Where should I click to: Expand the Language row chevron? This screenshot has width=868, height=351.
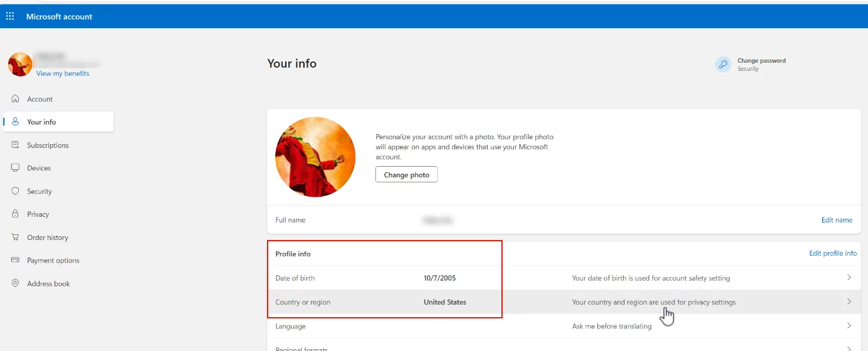(x=849, y=326)
